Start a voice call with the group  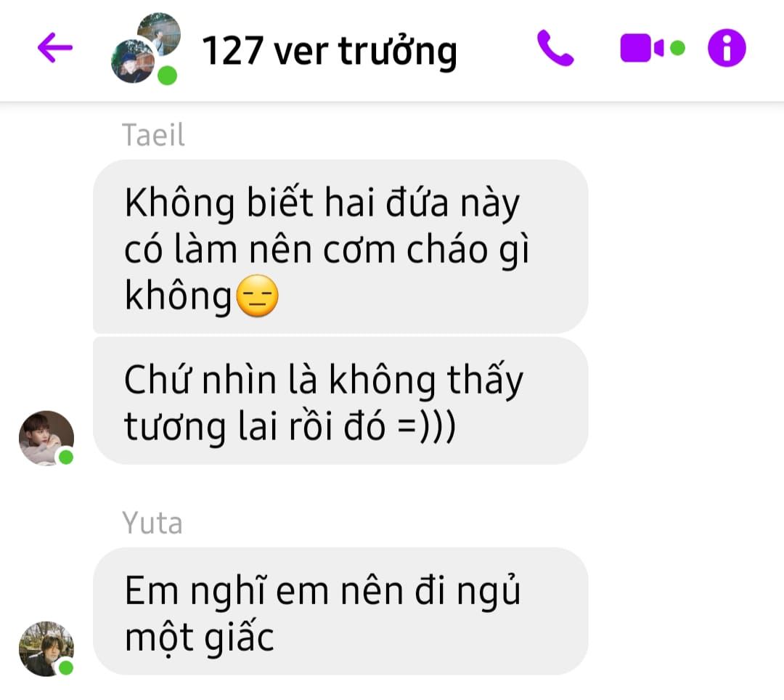point(555,48)
